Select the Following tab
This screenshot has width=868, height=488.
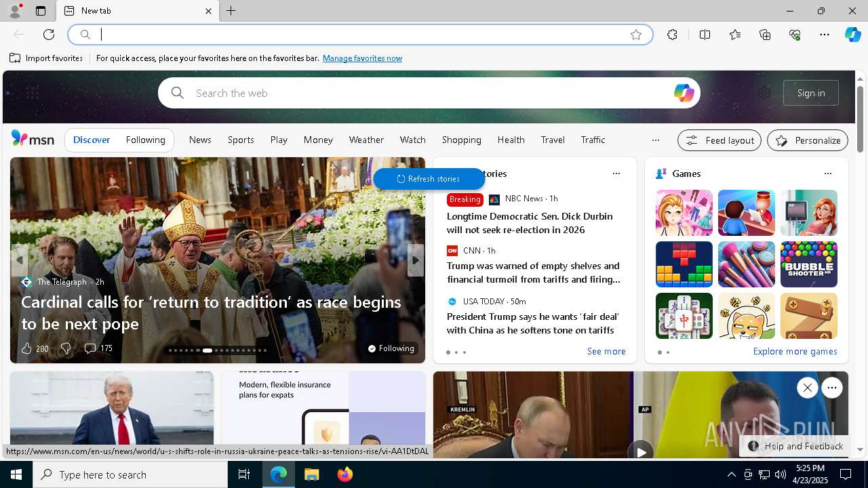(145, 140)
